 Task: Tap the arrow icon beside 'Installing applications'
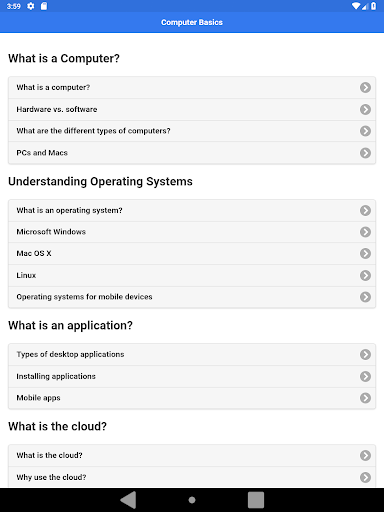pyautogui.click(x=365, y=376)
